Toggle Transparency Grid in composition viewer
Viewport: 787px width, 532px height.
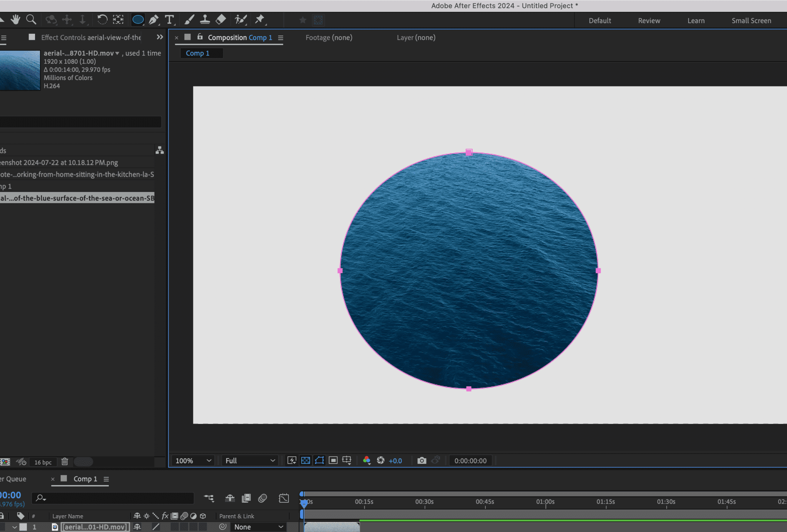pyautogui.click(x=305, y=461)
